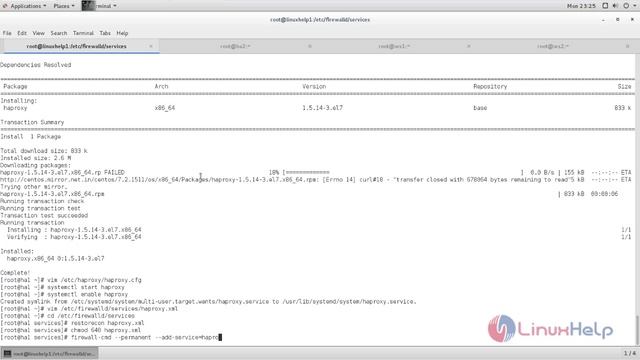
Task: Open the Applications menu in top bar
Action: click(x=24, y=6)
